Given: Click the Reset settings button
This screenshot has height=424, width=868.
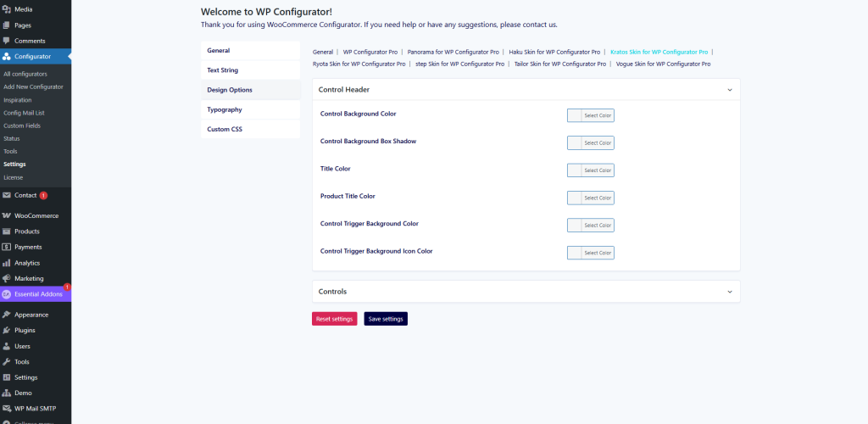Looking at the screenshot, I should pos(334,319).
